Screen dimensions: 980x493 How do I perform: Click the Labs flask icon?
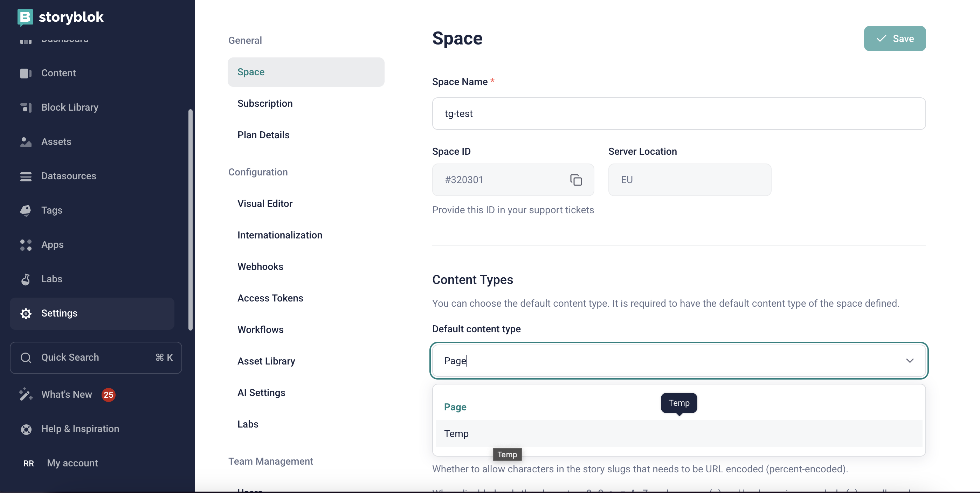pos(26,279)
